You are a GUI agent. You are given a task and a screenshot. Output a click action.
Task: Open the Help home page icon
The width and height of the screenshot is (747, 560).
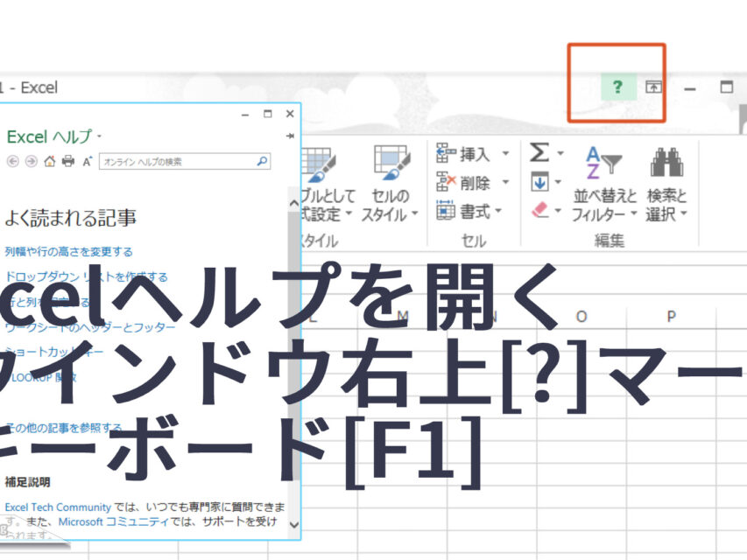pyautogui.click(x=50, y=161)
